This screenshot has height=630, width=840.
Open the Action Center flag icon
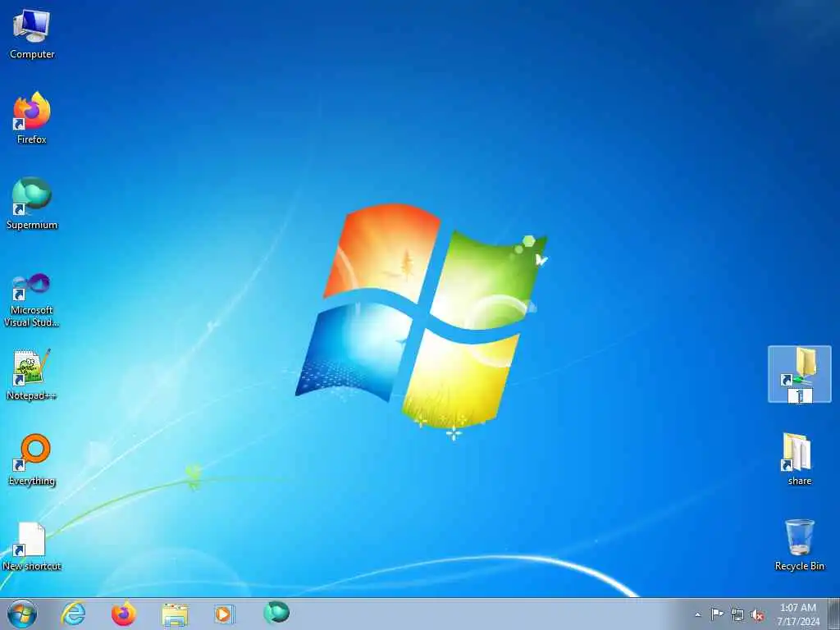pos(717,614)
